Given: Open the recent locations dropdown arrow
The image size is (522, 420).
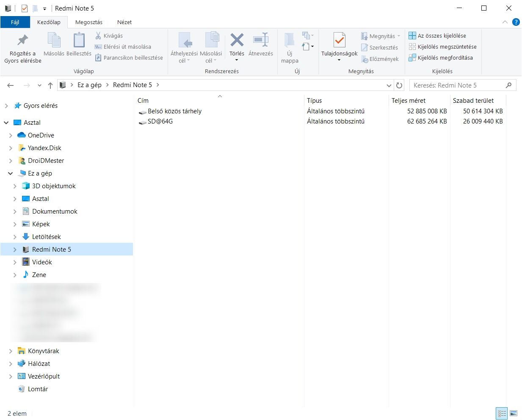Looking at the screenshot, I should (39, 85).
